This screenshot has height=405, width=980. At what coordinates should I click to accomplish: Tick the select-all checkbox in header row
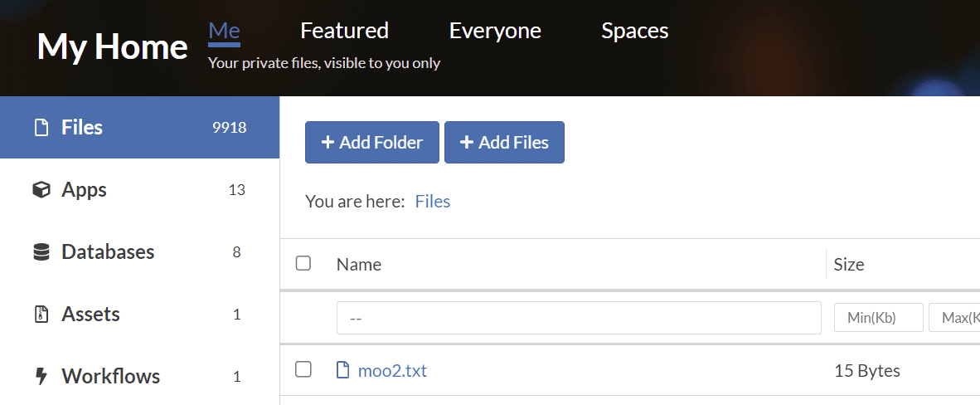[x=303, y=263]
